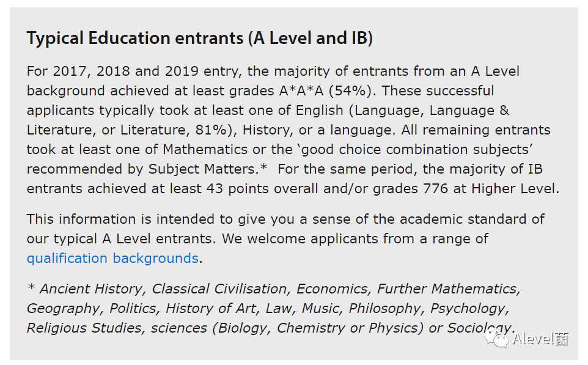Click the word 'Mathematics' in the first paragraph
The image size is (588, 365).
coord(205,149)
